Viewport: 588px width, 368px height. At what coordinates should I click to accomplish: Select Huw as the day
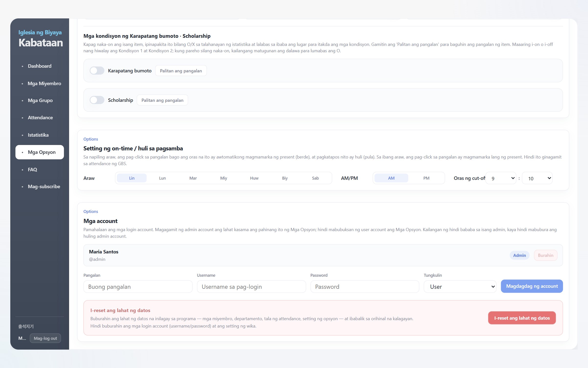pyautogui.click(x=254, y=178)
